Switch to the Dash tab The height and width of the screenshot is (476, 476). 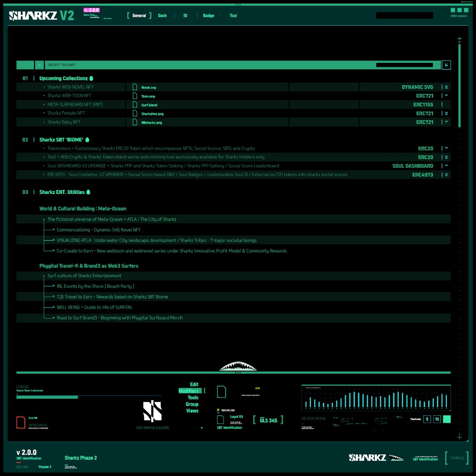click(x=162, y=15)
